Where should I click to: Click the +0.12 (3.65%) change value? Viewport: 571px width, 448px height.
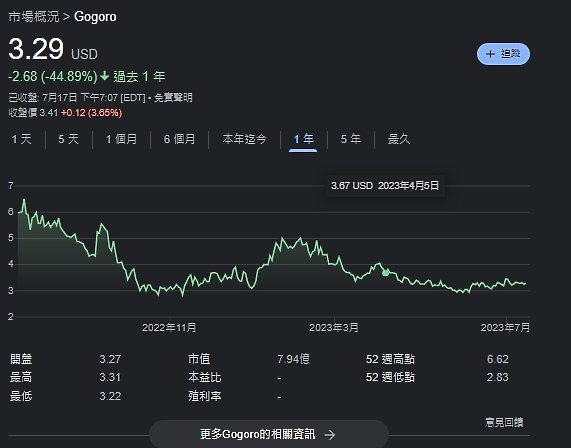[91, 113]
